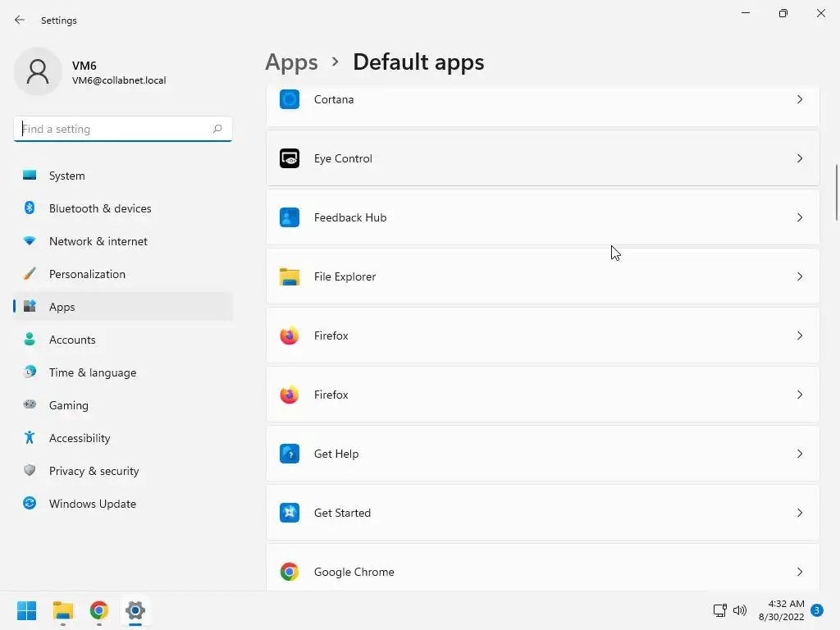Open Time & language settings

123,372
